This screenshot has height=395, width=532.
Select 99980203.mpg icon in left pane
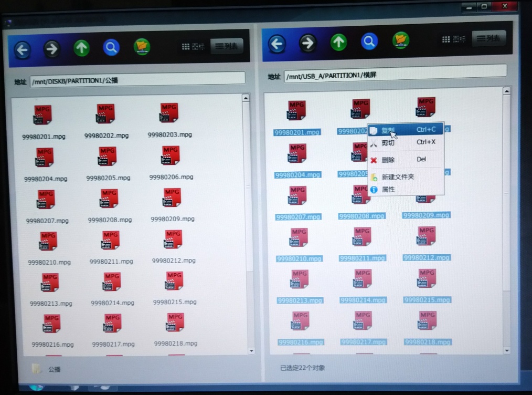pyautogui.click(x=169, y=113)
